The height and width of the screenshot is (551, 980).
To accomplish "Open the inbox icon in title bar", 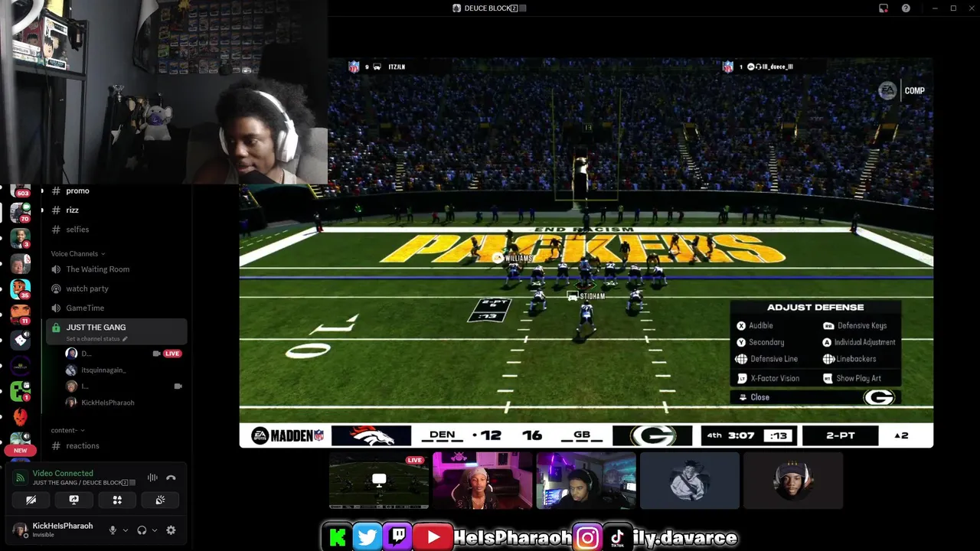I will (884, 8).
